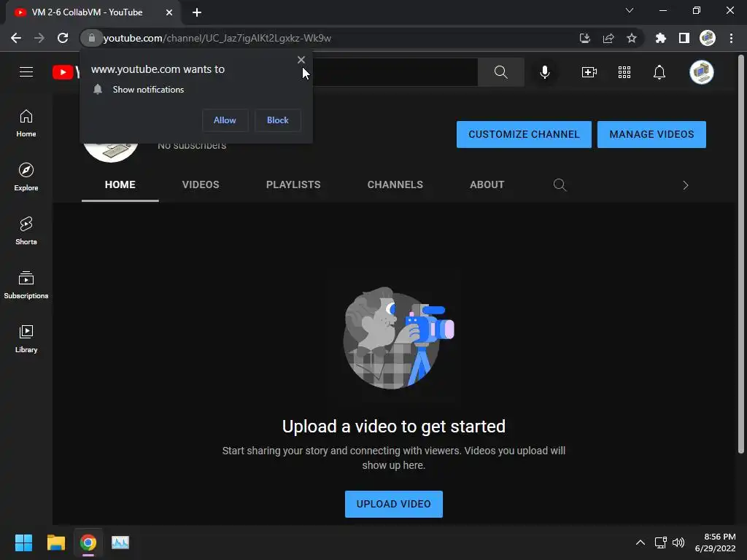Open YouTube notifications bell
This screenshot has height=560, width=747.
point(659,72)
